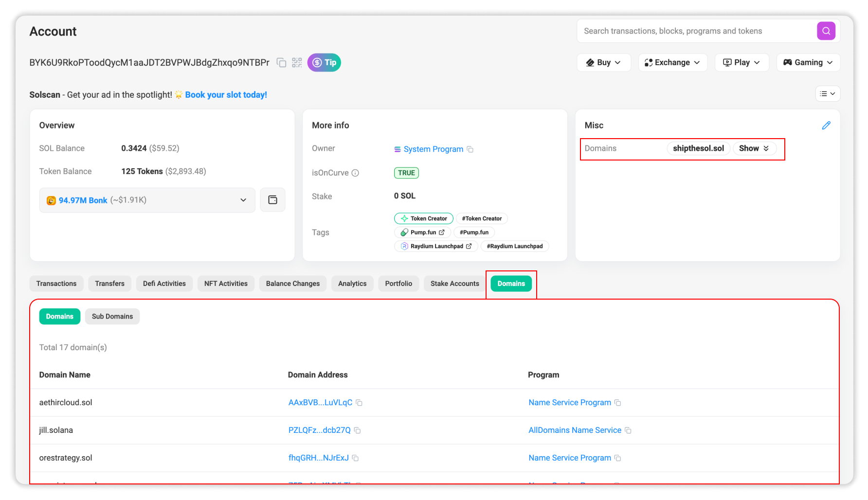
Task: Edit Misc info with pencil icon
Action: 826,125
